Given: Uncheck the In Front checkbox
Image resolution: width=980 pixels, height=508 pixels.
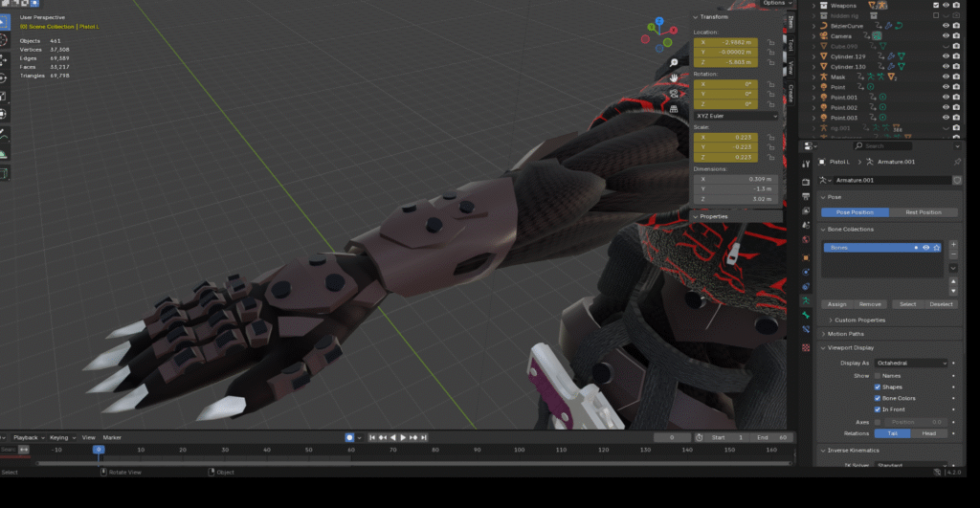Looking at the screenshot, I should coord(878,409).
